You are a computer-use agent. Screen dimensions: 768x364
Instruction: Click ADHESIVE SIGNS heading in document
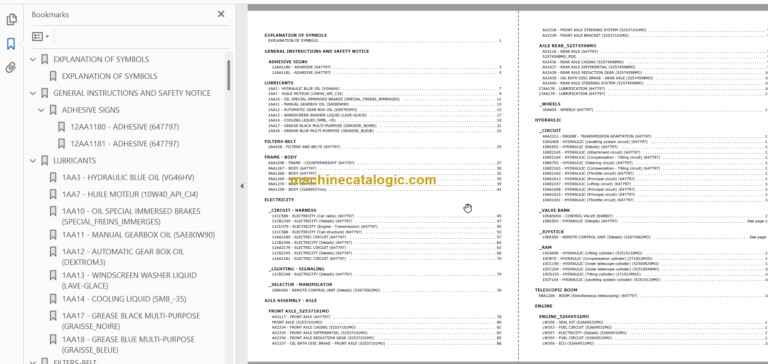pos(288,62)
